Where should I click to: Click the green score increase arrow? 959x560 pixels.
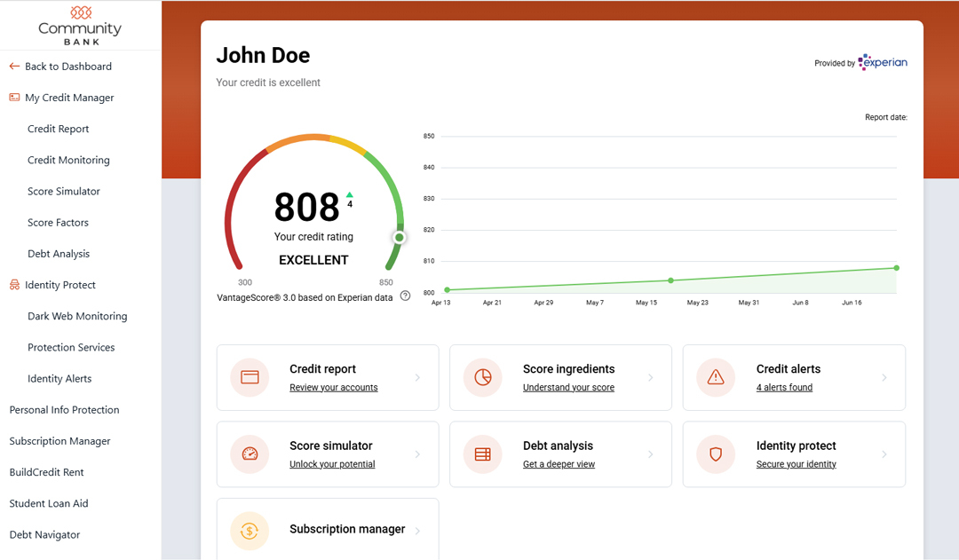350,195
